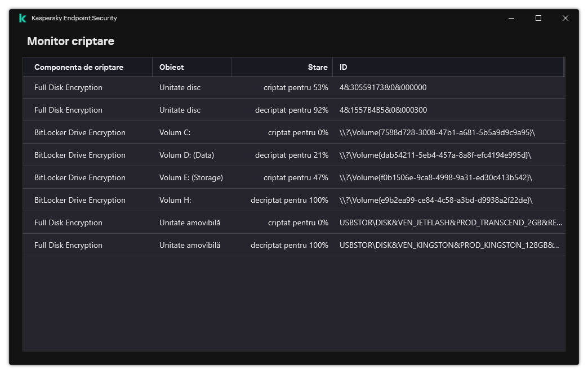The height and width of the screenshot is (374, 588).
Task: Minimize the Kaspersky Endpoint Security window
Action: tap(511, 18)
